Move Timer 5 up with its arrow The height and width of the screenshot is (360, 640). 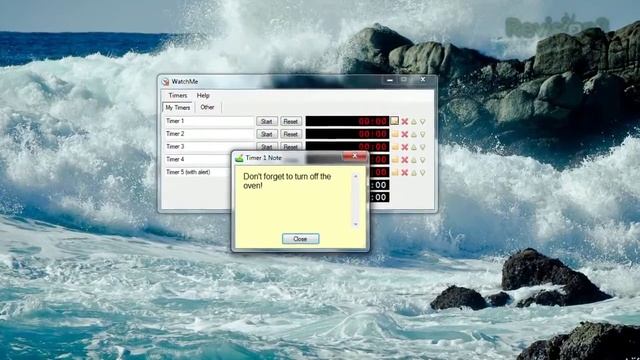[x=414, y=173]
